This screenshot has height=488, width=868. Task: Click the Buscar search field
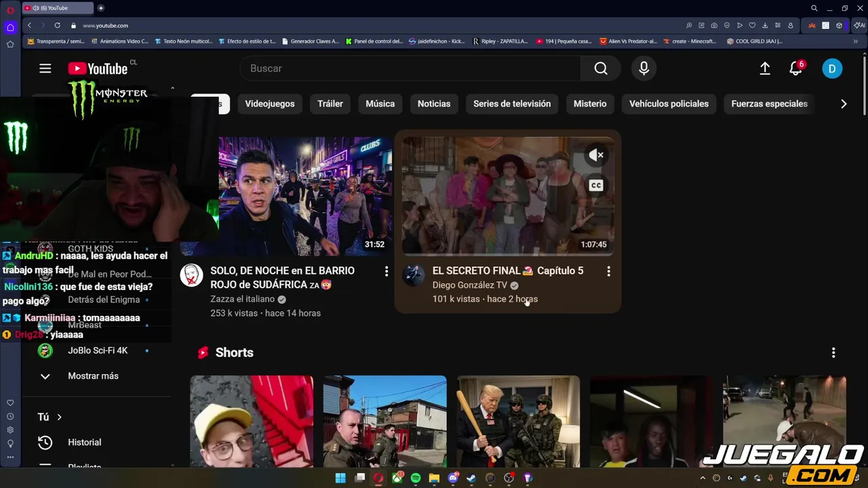pos(410,68)
